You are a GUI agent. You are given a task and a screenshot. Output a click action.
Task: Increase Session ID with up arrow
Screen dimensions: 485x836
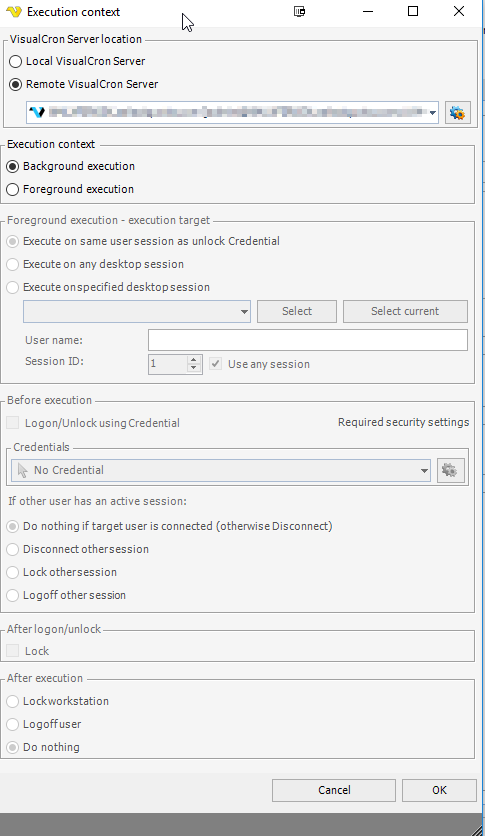click(x=194, y=359)
